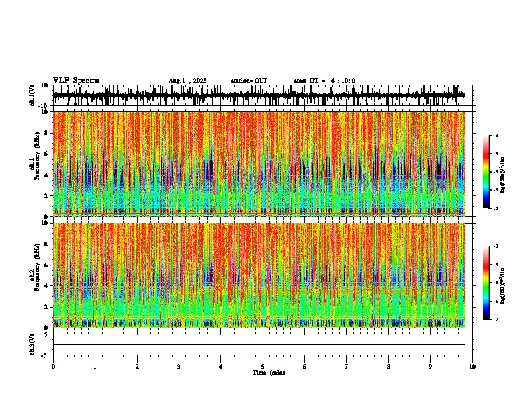Click the time axis tick label '7'

pos(347,367)
